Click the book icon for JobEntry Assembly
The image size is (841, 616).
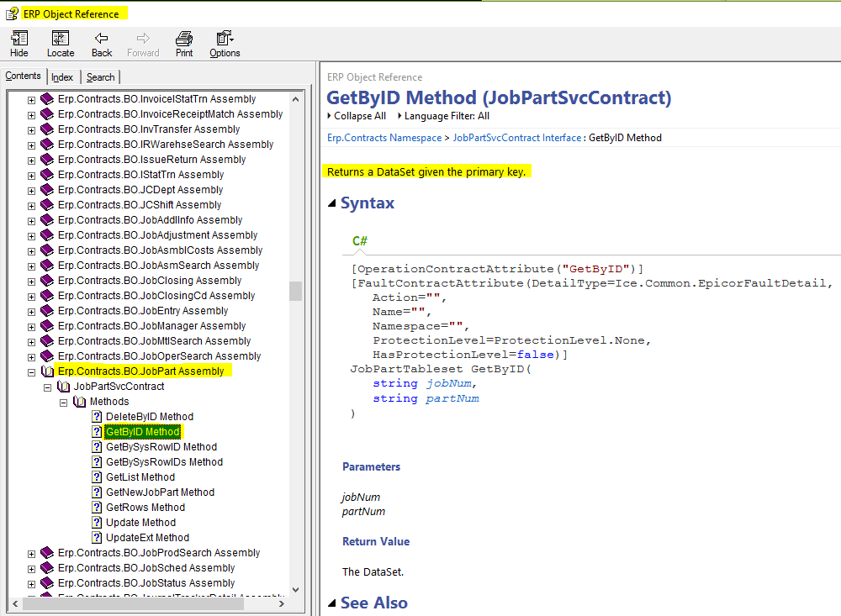click(x=47, y=311)
